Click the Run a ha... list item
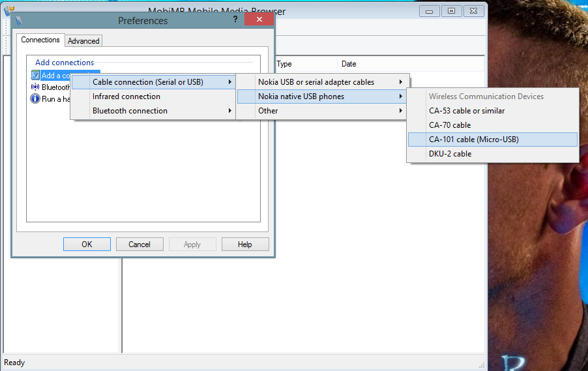Viewport: 588px width, 371px height. (51, 99)
